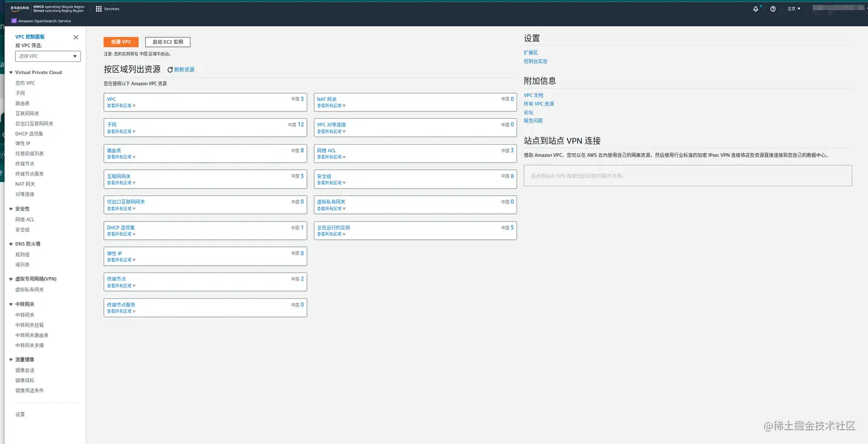Expand 查看所有区域 in the 终端节点服务 card
This screenshot has height=444, width=868.
pyautogui.click(x=121, y=311)
